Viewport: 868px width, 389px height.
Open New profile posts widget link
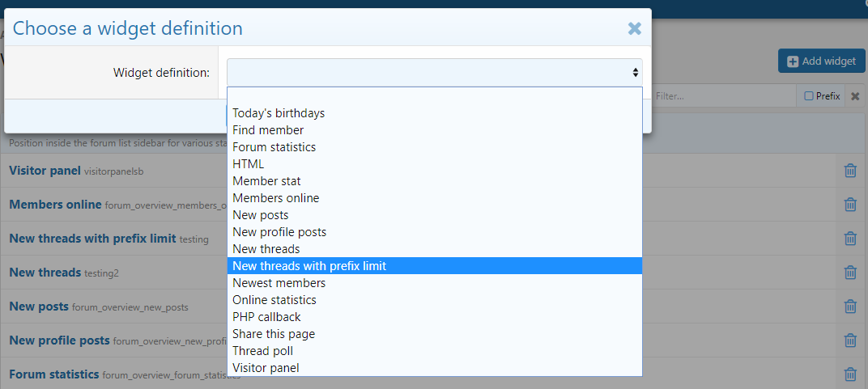[x=59, y=340]
